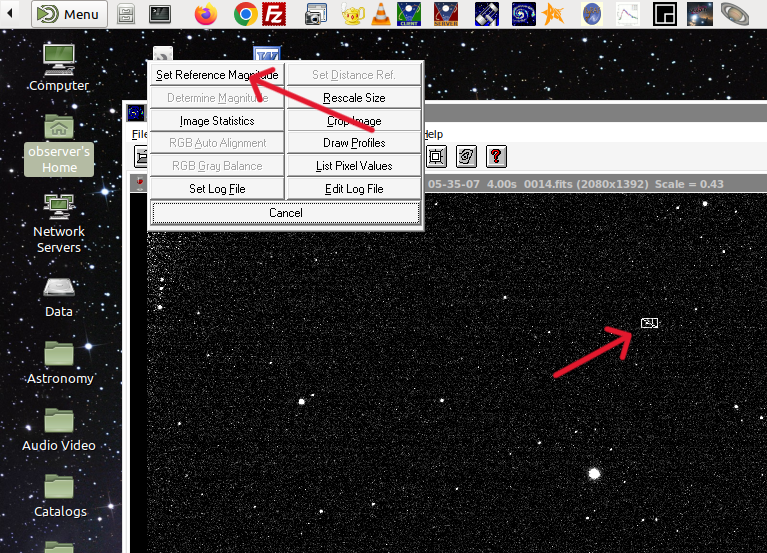This screenshot has height=553, width=767.
Task: Click the red question mark help icon
Action: [x=496, y=156]
